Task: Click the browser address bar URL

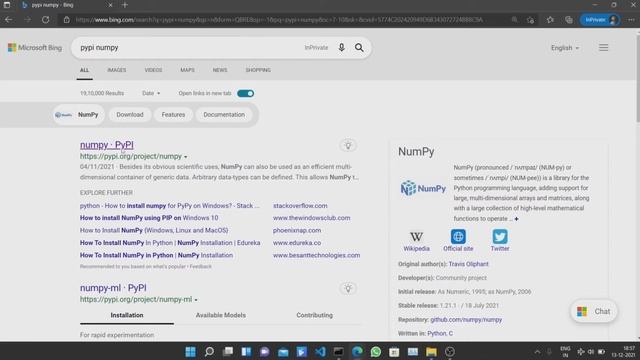Action: click(x=279, y=20)
